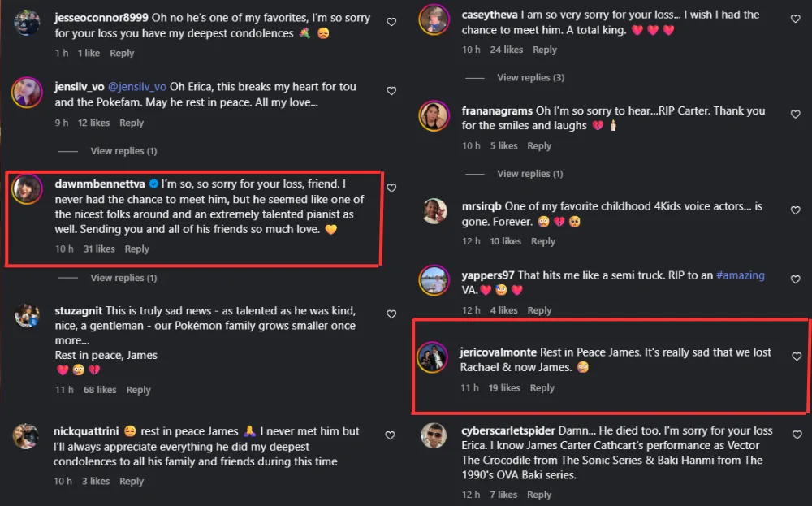
Task: Open mrsirqb's profile picture
Action: click(x=434, y=211)
